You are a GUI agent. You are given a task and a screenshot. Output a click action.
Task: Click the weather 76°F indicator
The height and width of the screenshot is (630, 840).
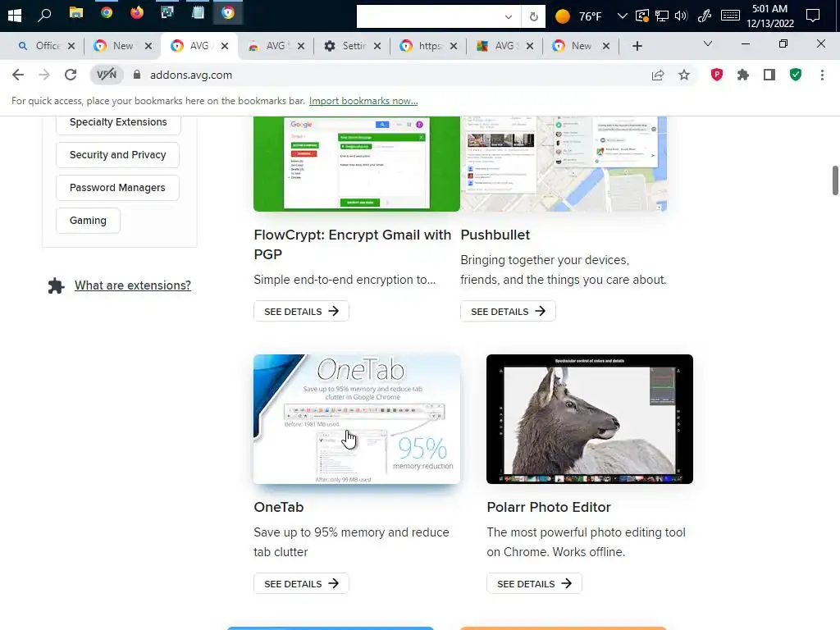click(578, 16)
